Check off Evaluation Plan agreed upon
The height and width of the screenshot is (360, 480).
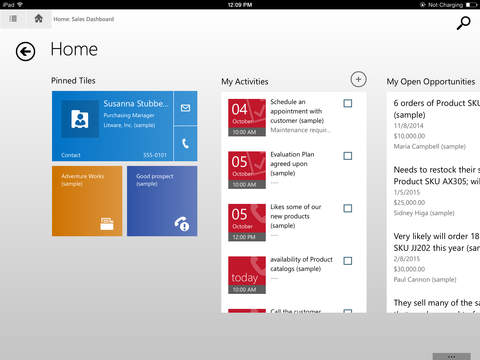(348, 156)
